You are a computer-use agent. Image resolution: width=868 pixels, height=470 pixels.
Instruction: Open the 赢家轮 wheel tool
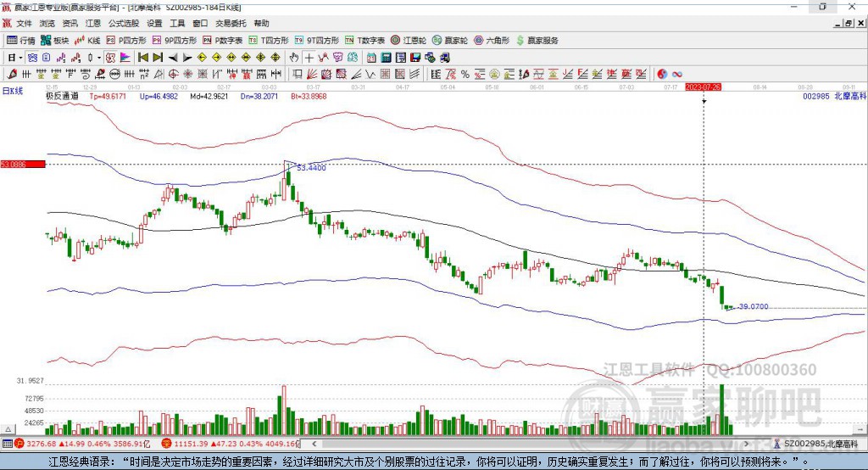(x=450, y=41)
